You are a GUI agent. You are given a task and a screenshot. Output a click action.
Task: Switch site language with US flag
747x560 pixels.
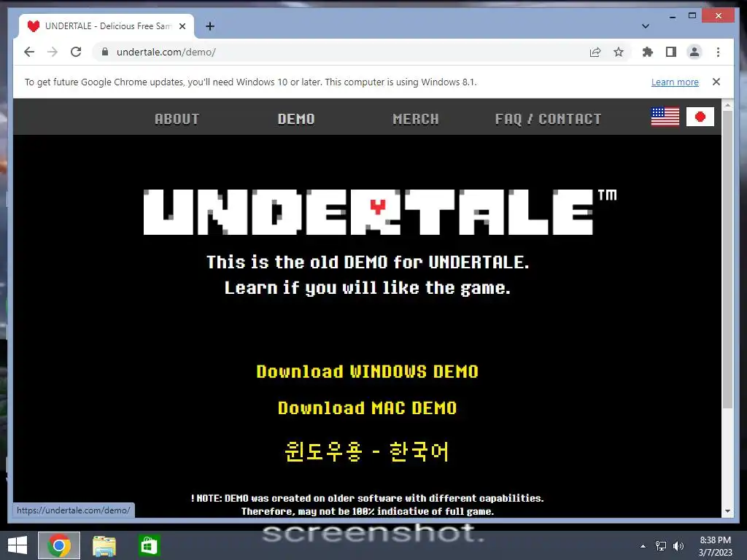tap(665, 117)
